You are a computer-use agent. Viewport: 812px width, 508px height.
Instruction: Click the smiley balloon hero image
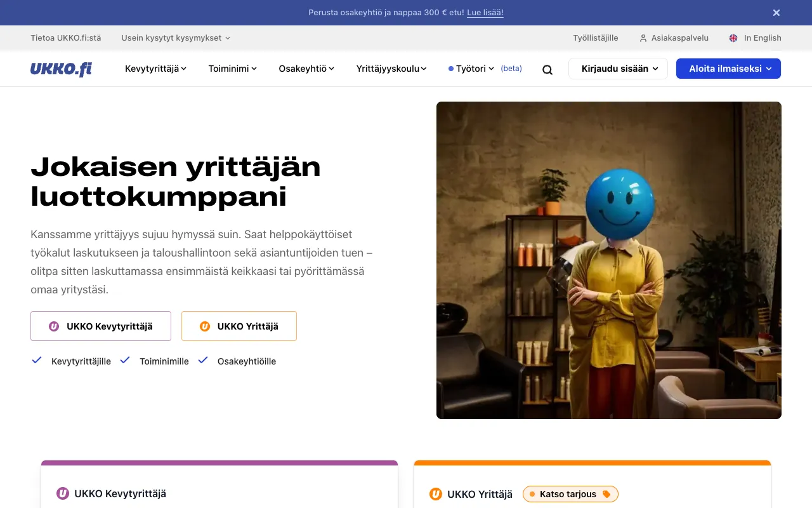tap(609, 260)
